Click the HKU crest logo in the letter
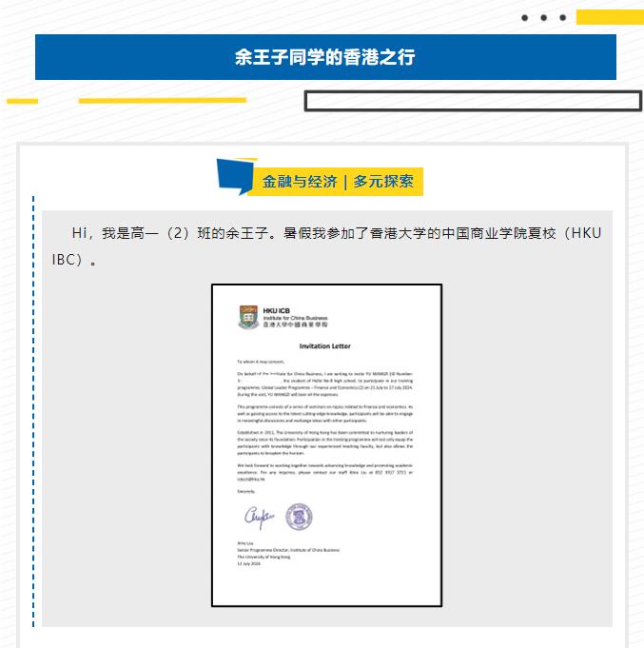This screenshot has height=648, width=644. 248,317
